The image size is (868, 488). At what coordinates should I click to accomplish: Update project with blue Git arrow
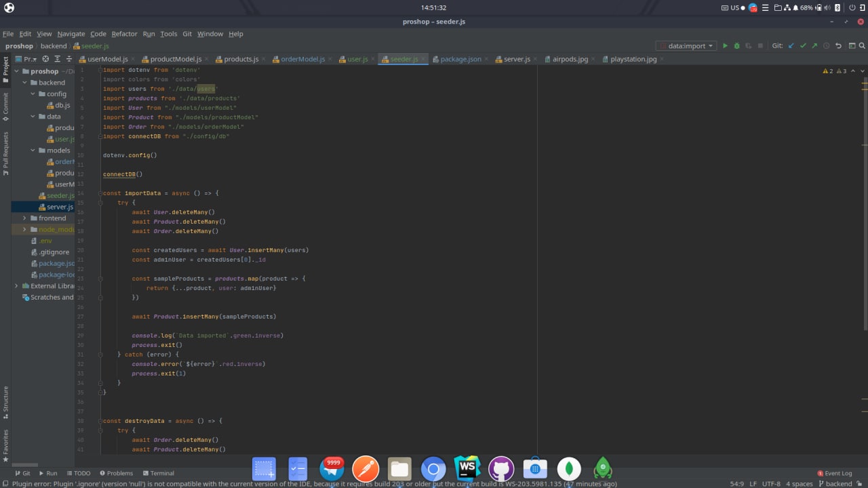point(791,46)
